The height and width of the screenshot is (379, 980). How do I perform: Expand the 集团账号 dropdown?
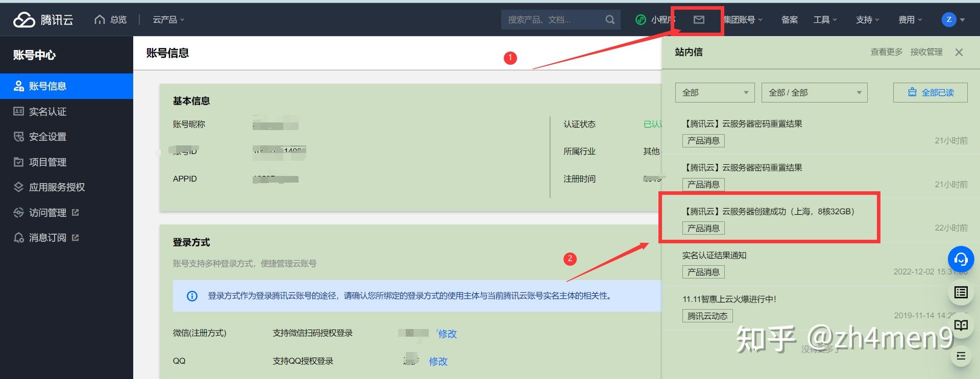743,19
